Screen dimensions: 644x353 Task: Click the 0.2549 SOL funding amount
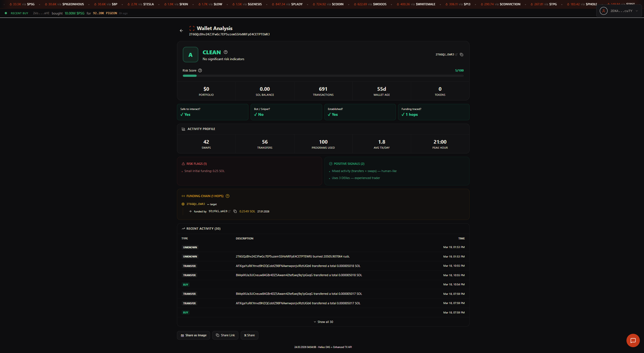coord(247,211)
